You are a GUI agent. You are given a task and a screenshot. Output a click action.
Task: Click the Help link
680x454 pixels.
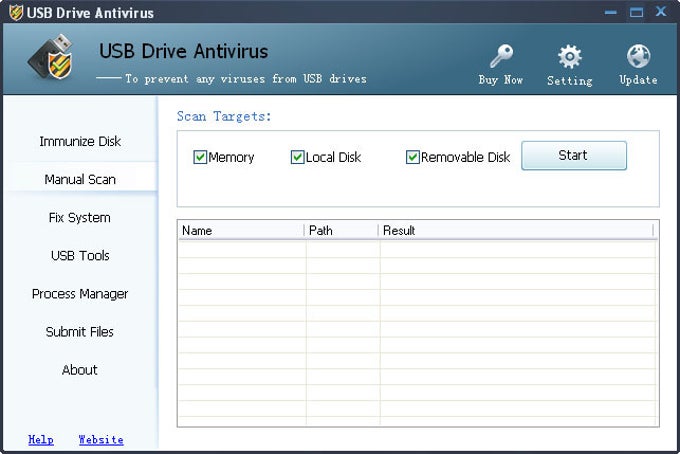point(41,439)
